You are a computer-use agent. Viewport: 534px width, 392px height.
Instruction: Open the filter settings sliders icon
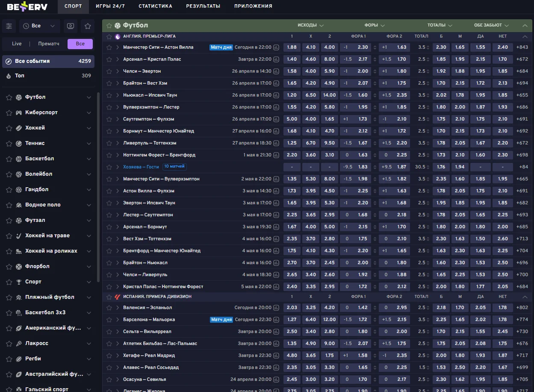[x=9, y=26]
